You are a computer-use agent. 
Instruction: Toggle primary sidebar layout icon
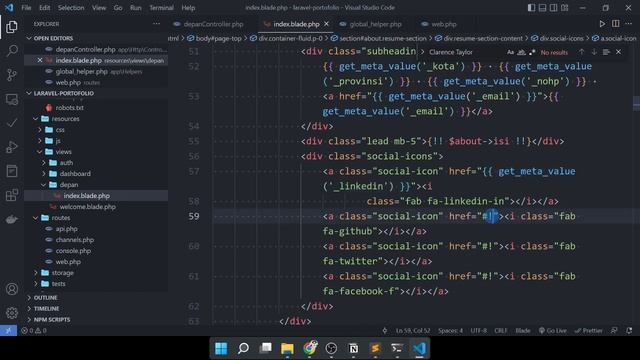click(x=531, y=8)
